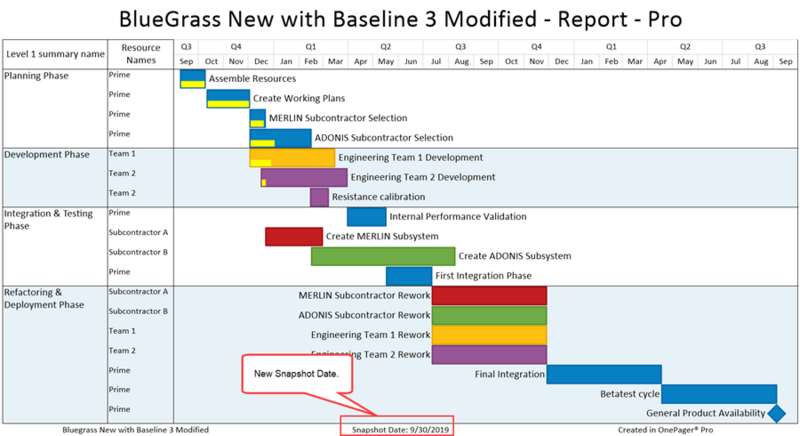
Task: Select the Planning Phase swimlane label
Action: coord(36,76)
